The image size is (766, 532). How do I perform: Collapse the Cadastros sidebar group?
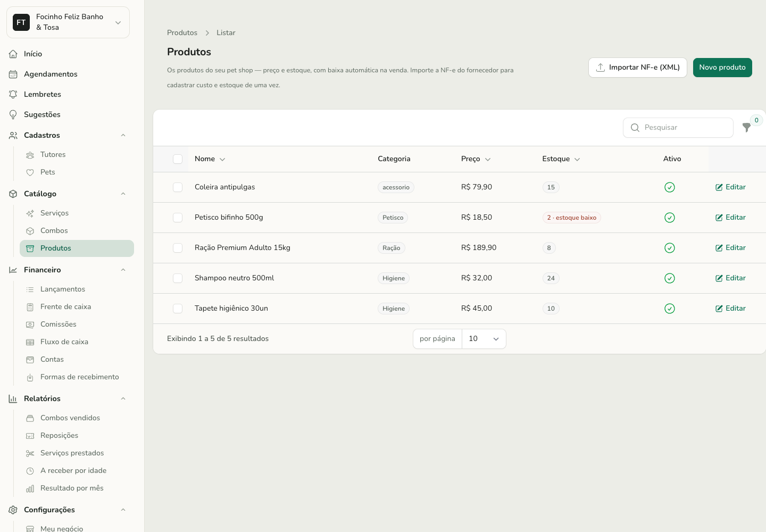click(123, 135)
